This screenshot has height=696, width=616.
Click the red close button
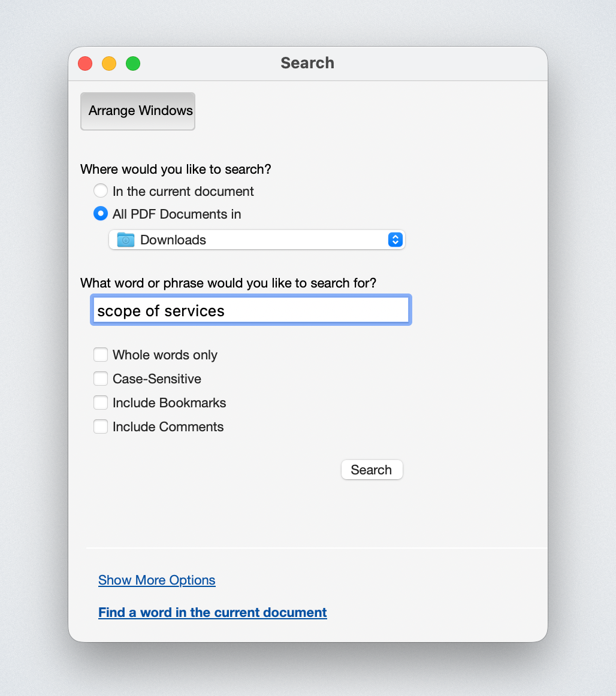pyautogui.click(x=84, y=63)
